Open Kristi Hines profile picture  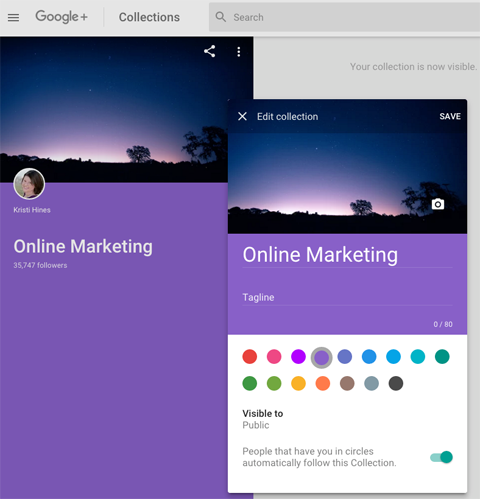coord(29,184)
